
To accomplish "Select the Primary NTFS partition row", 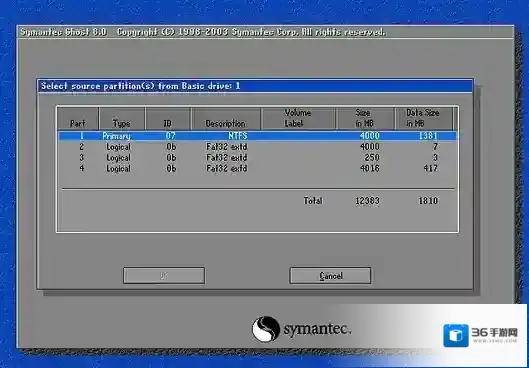I will (x=258, y=136).
